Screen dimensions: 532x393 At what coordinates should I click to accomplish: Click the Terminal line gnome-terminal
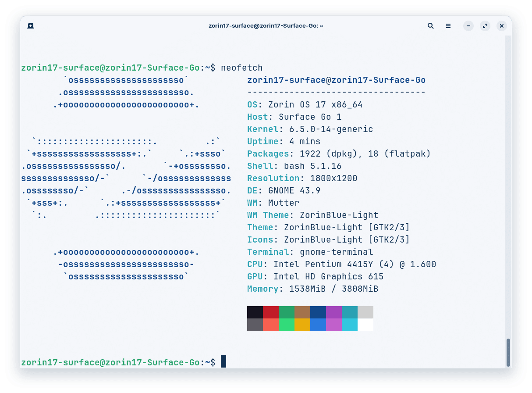click(310, 252)
